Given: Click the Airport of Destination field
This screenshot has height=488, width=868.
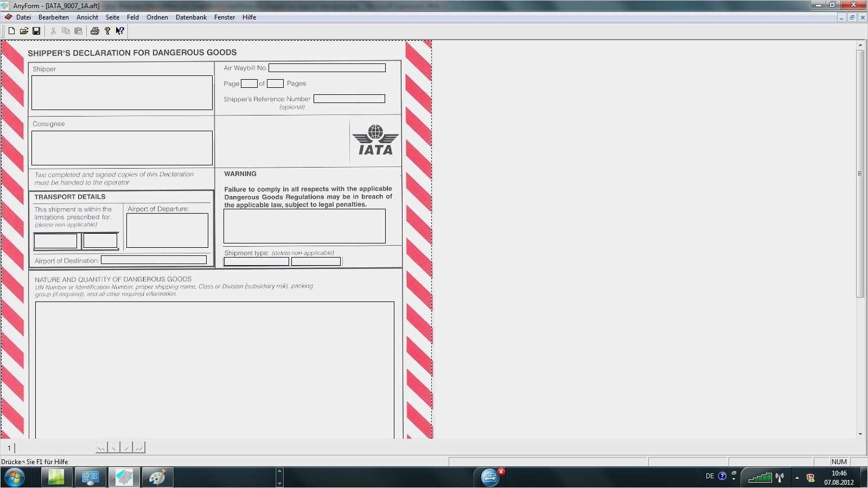Looking at the screenshot, I should click(x=154, y=260).
